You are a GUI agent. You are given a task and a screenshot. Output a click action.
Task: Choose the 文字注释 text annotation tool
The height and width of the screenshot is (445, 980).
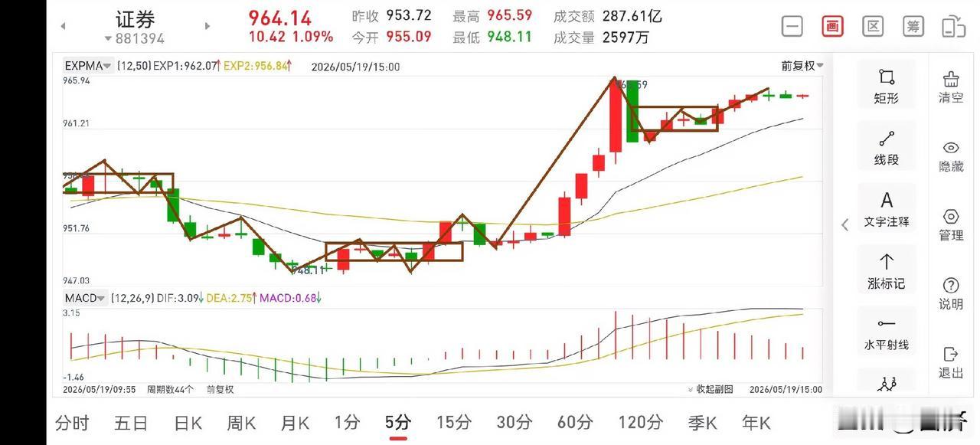click(887, 209)
